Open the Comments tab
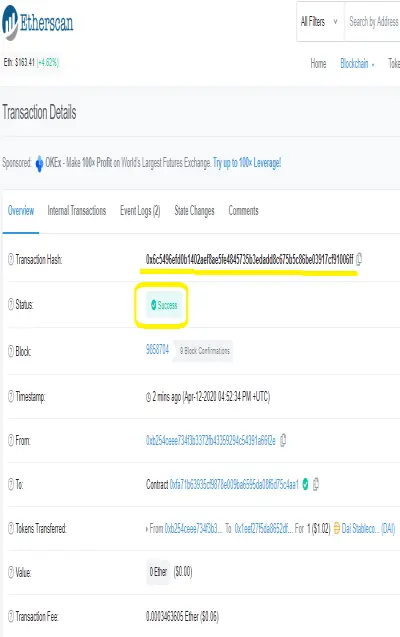400x637 pixels. click(243, 210)
